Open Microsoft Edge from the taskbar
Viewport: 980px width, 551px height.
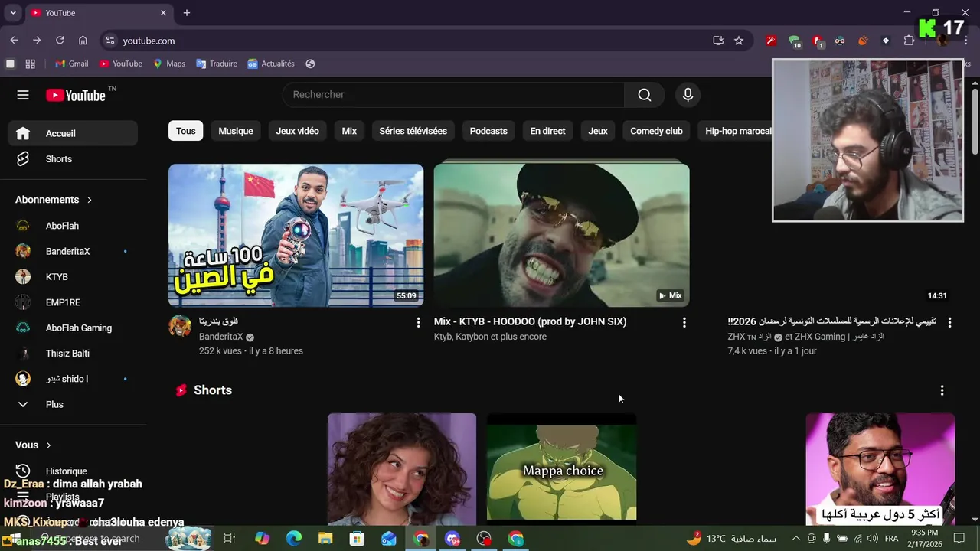click(294, 539)
